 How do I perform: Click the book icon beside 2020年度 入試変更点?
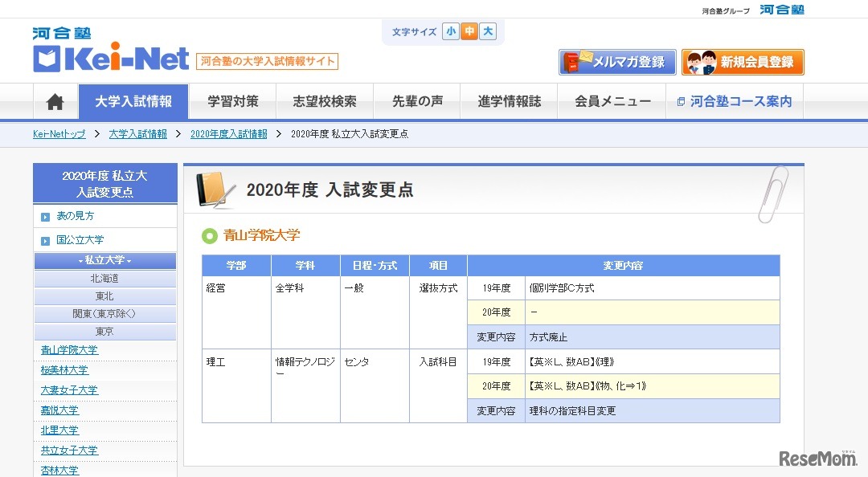tap(211, 186)
